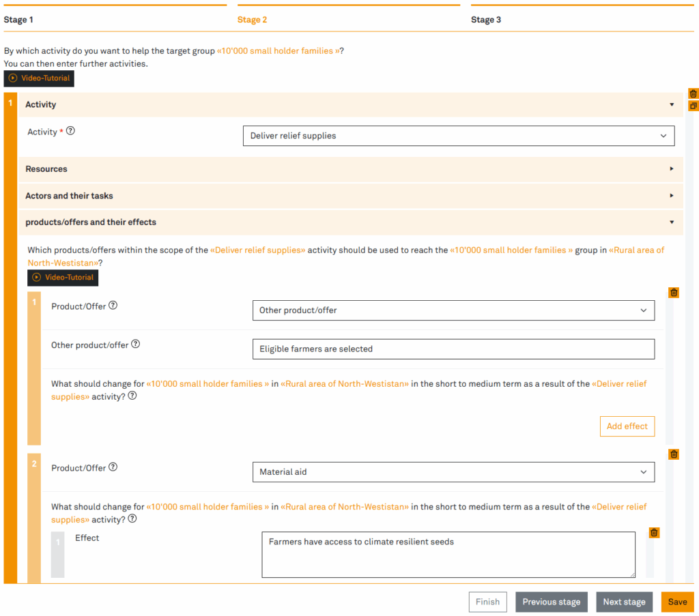Open Activity dropdown showing Deliver relief supplies

pyautogui.click(x=458, y=136)
